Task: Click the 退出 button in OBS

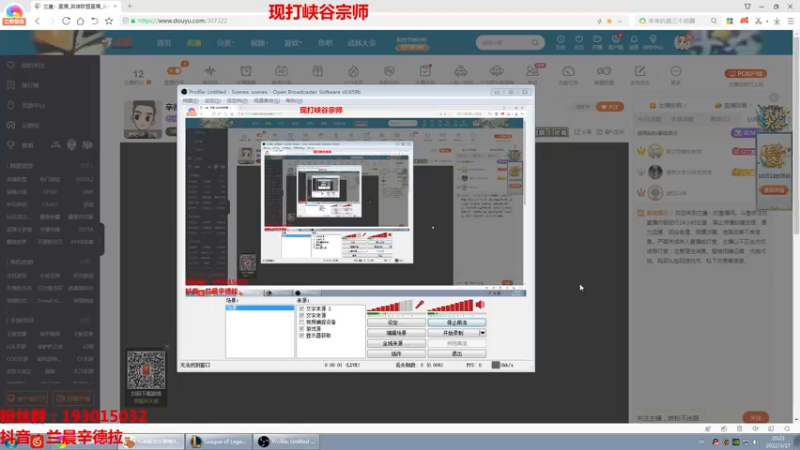Action: pos(457,354)
